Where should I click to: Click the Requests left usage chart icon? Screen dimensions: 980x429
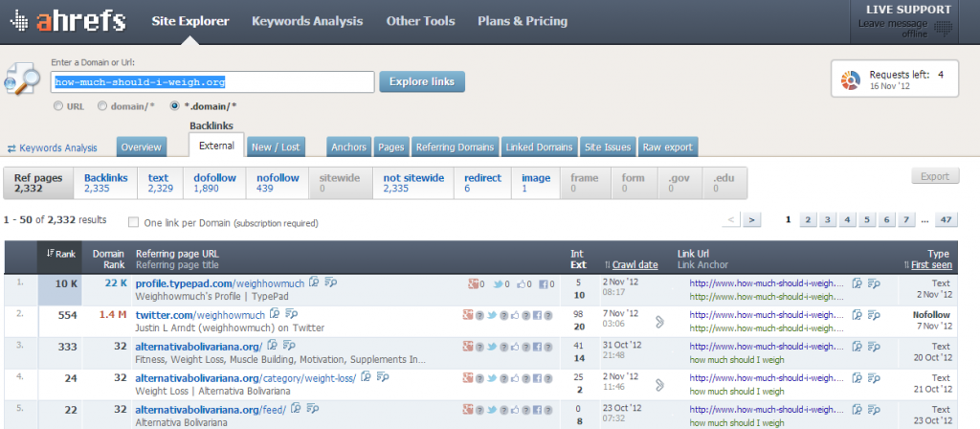(851, 79)
